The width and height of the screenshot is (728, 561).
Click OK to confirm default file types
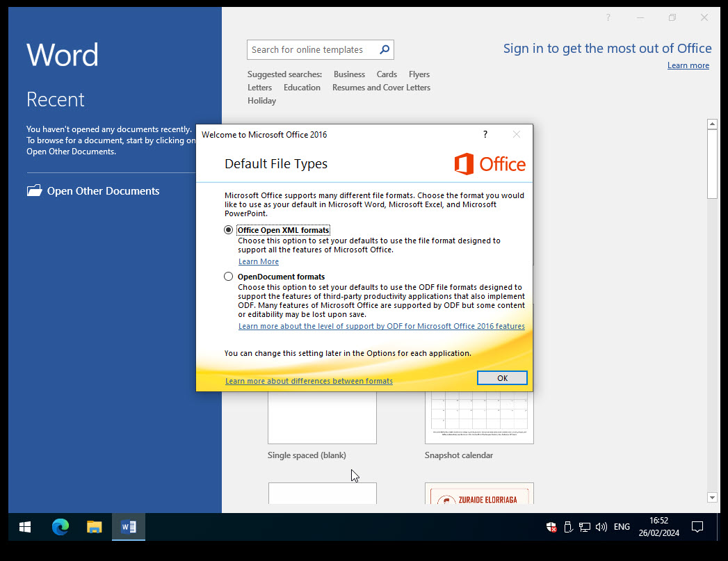[x=502, y=378]
